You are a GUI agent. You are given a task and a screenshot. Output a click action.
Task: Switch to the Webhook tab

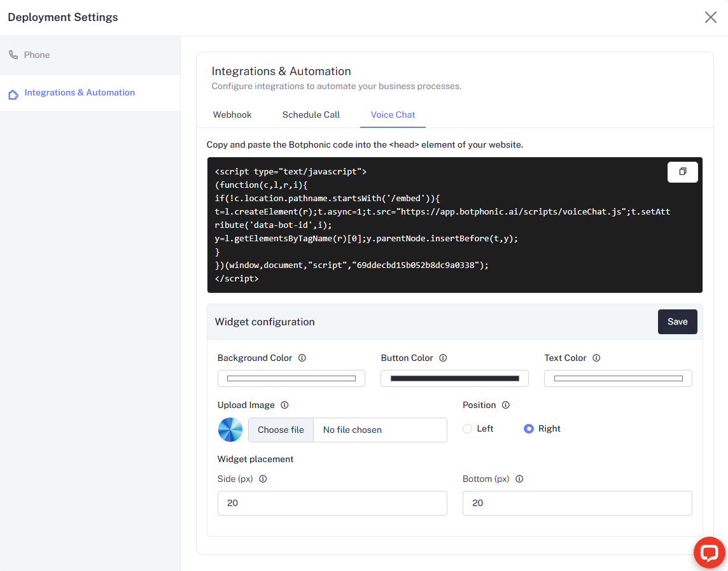click(x=232, y=115)
